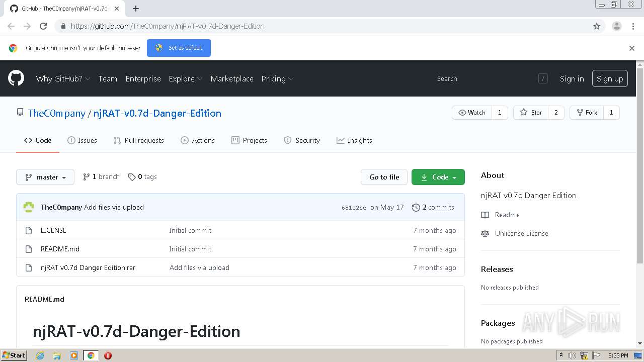Bookmark this page with the star icon
The width and height of the screenshot is (644, 362).
pyautogui.click(x=597, y=26)
